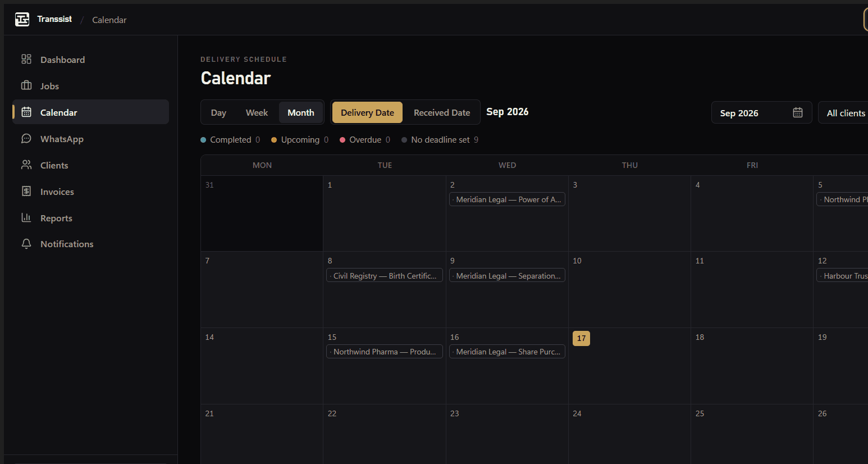Open Meridian Legal Separation event

point(507,275)
